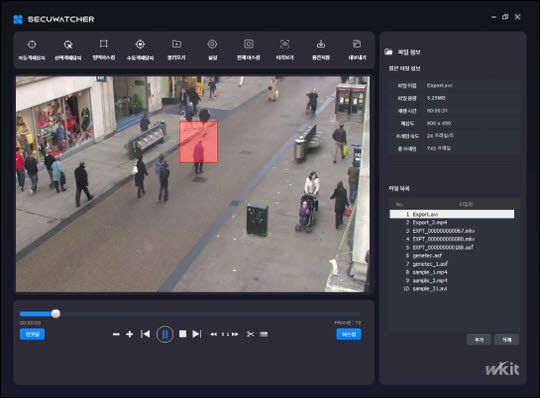Click the black trash bin in the video frame
540x398 pixels.
pos(257,220)
